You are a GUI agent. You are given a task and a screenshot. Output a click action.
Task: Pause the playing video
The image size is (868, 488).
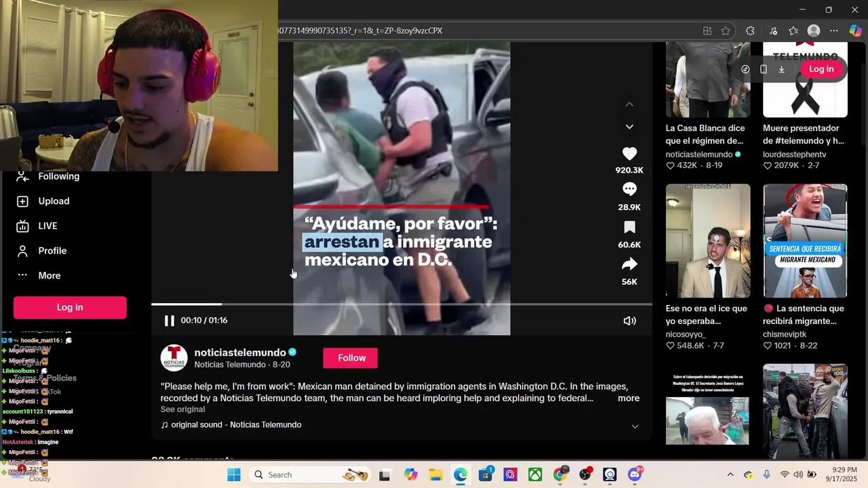pos(170,321)
